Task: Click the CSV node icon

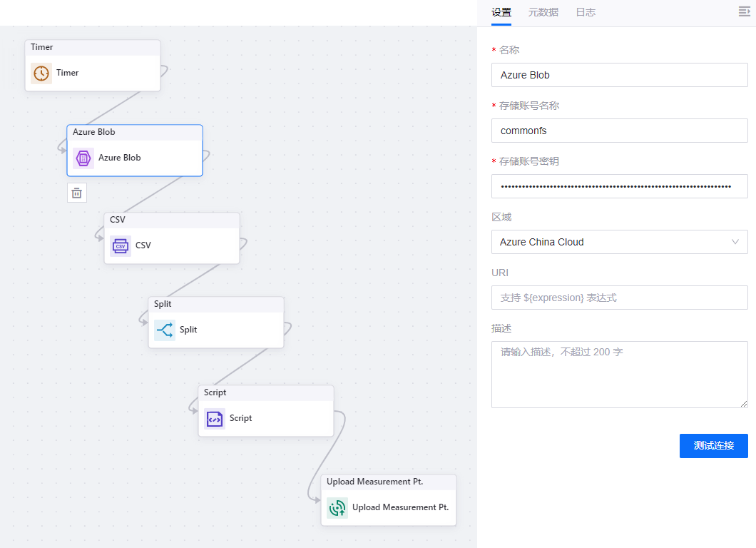Action: [121, 245]
